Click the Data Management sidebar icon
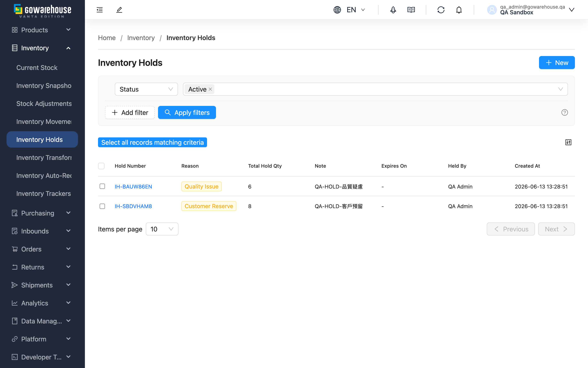Image resolution: width=588 pixels, height=368 pixels. (x=14, y=321)
